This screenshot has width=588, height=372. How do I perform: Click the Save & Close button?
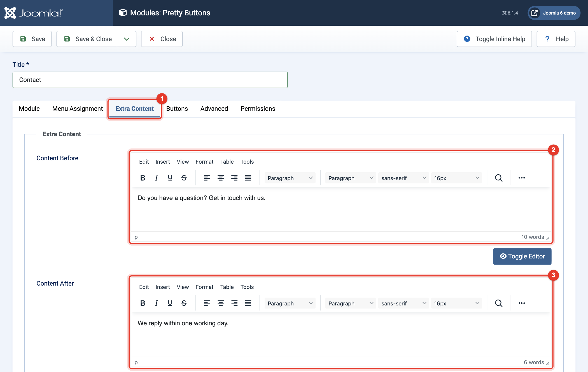[x=87, y=39]
